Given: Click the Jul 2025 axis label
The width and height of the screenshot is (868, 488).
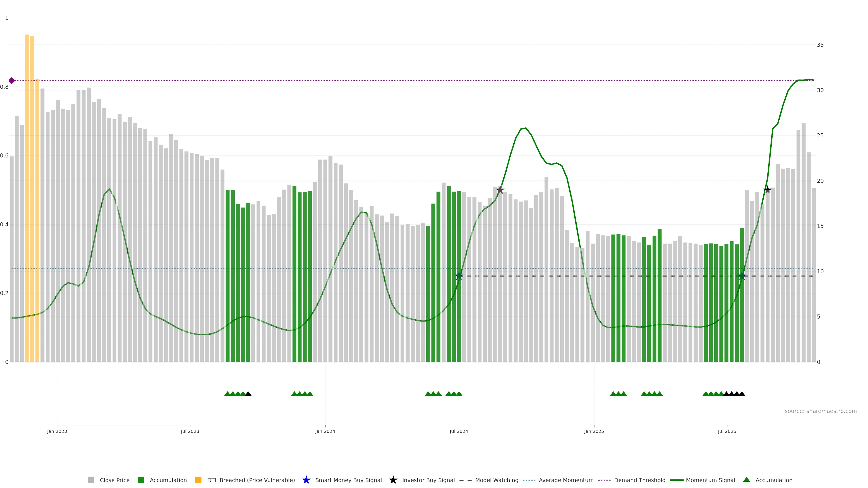Looking at the screenshot, I should click(x=727, y=432).
